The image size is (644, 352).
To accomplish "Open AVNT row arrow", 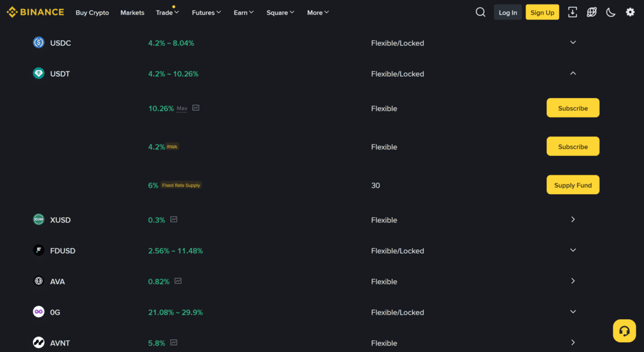I will [x=573, y=342].
